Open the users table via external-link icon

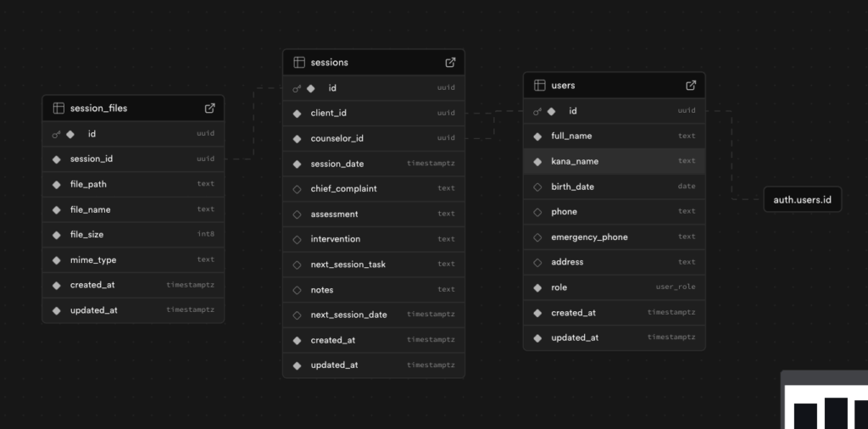coord(691,86)
